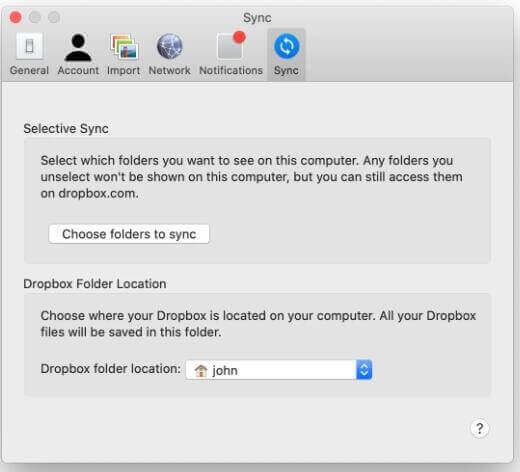This screenshot has height=472, width=520.
Task: Click the Selective Sync description text
Action: coord(252,177)
